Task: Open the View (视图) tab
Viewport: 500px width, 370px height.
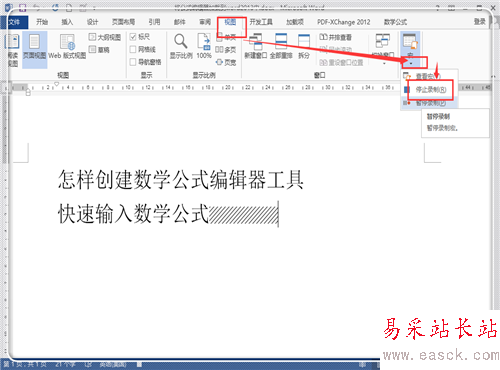Action: pyautogui.click(x=230, y=22)
